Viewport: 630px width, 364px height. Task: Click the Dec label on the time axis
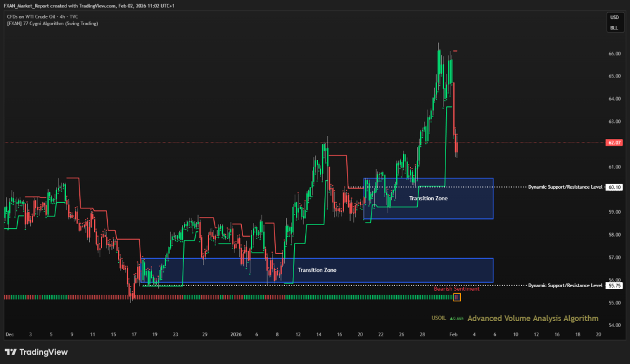9,334
